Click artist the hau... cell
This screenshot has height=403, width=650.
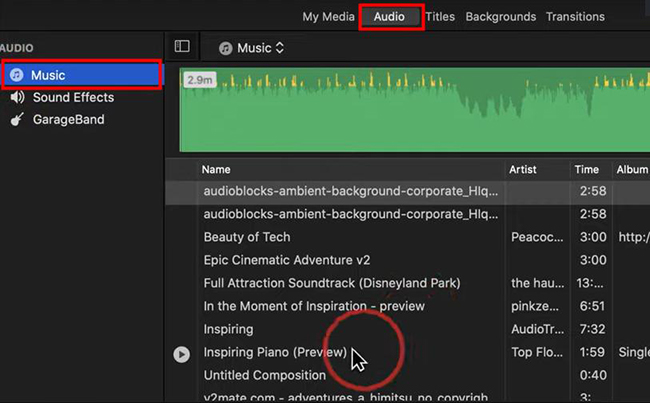537,283
